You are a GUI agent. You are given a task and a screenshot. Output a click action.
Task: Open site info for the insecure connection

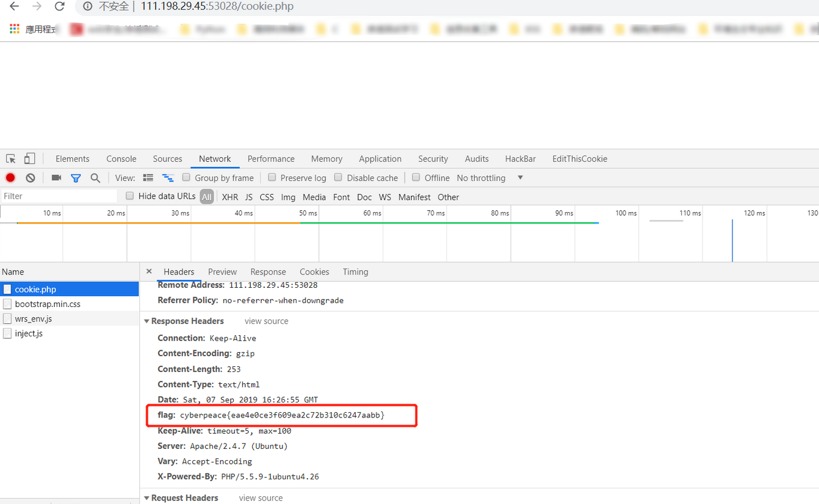pyautogui.click(x=88, y=7)
